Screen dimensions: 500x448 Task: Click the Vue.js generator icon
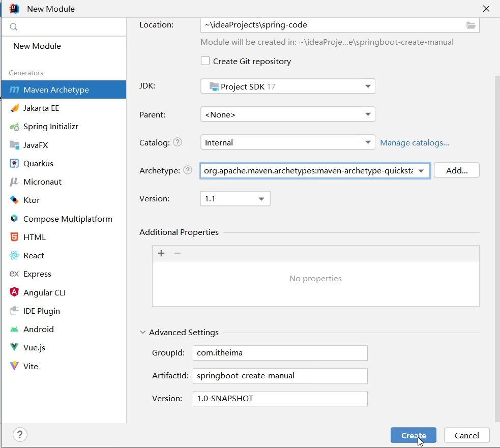[14, 347]
